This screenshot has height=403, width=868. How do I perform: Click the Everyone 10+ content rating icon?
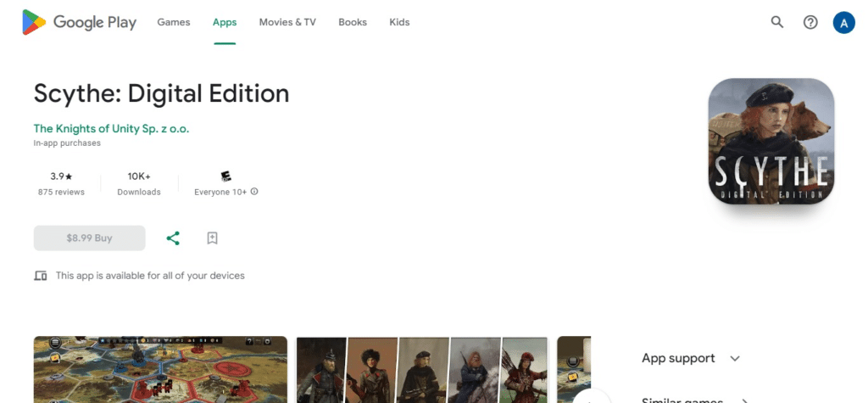[225, 176]
